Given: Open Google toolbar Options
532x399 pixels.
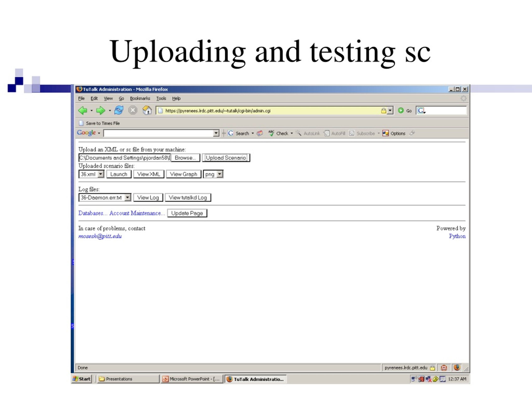Looking at the screenshot, I should click(x=394, y=133).
